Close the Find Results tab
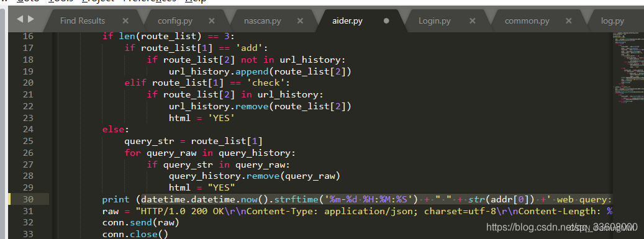The width and height of the screenshot is (644, 239). pyautogui.click(x=125, y=20)
